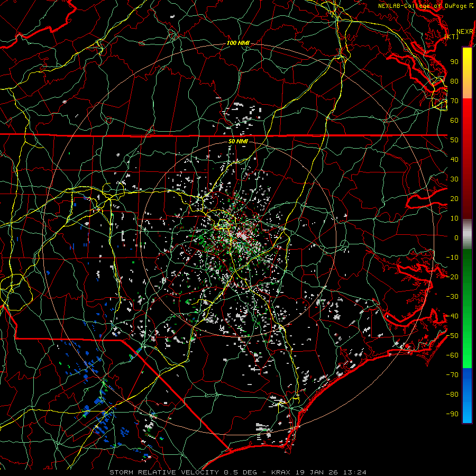
Task: Select the -20 knot scale label
Action: [452, 277]
